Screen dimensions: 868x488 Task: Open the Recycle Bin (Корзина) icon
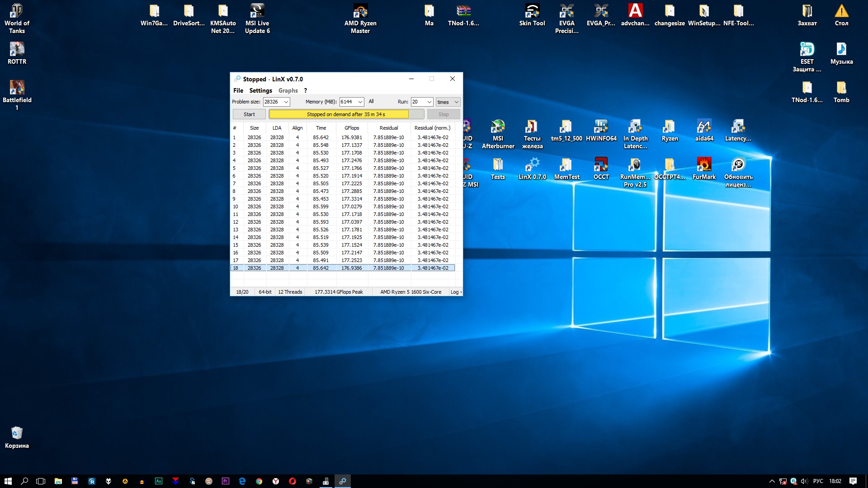17,433
